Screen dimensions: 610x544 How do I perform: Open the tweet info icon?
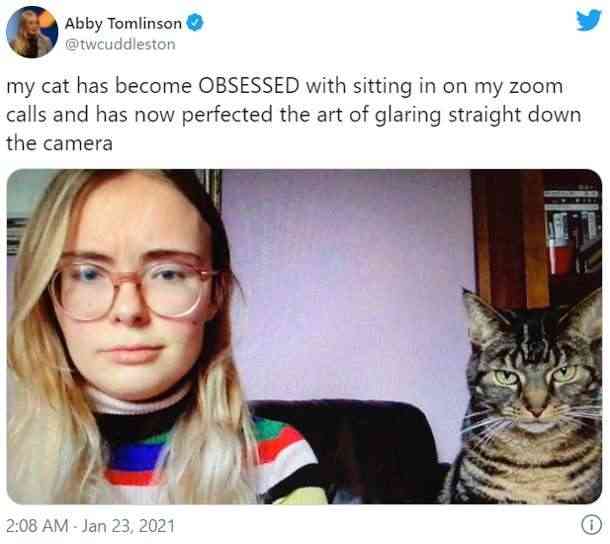point(591,525)
